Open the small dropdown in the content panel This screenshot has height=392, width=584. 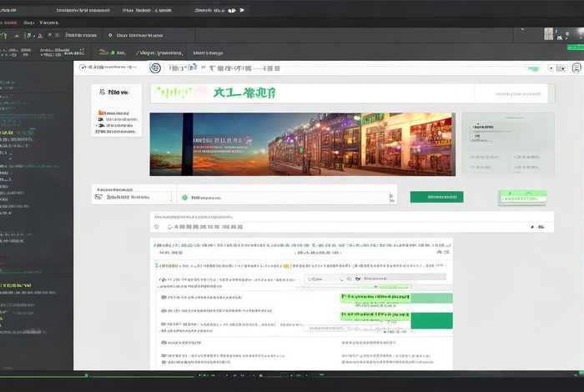coord(325,279)
